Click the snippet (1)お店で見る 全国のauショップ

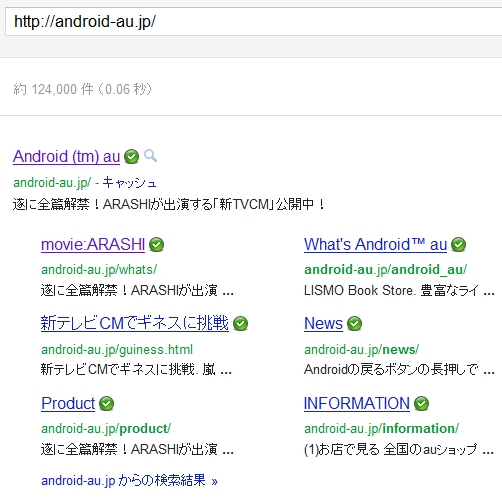[x=391, y=449]
